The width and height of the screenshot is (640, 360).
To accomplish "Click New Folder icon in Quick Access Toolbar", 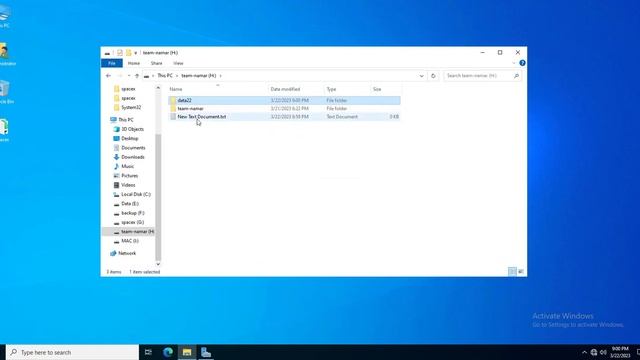I will tap(128, 53).
